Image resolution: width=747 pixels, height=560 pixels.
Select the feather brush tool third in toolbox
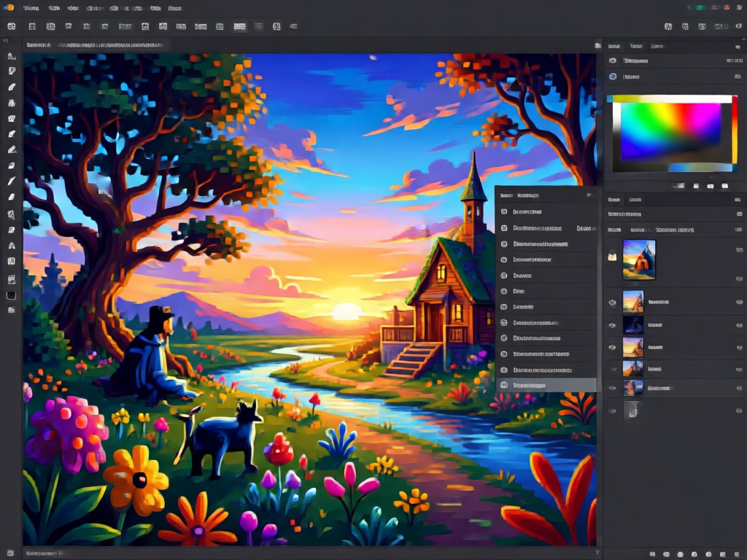click(12, 87)
